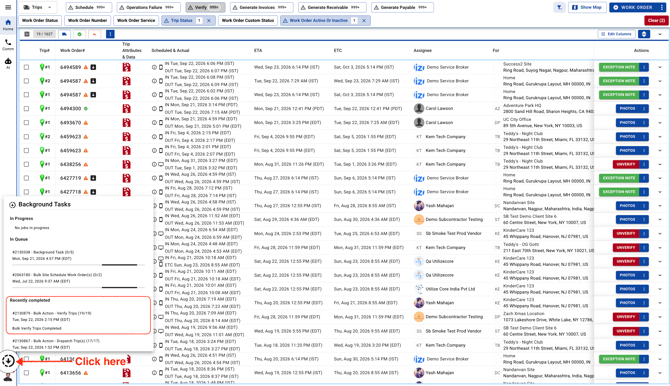
Task: Expand the chevron next to the print icon
Action: (x=660, y=34)
